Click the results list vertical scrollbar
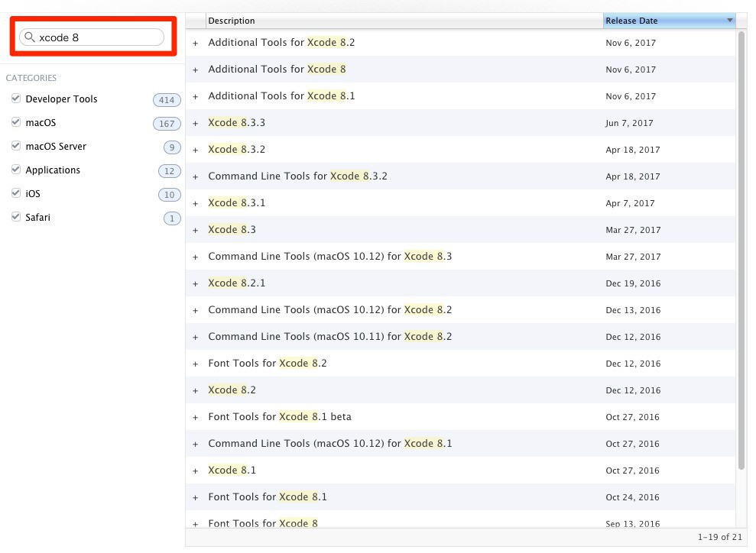This screenshot has width=756, height=553. [741, 251]
